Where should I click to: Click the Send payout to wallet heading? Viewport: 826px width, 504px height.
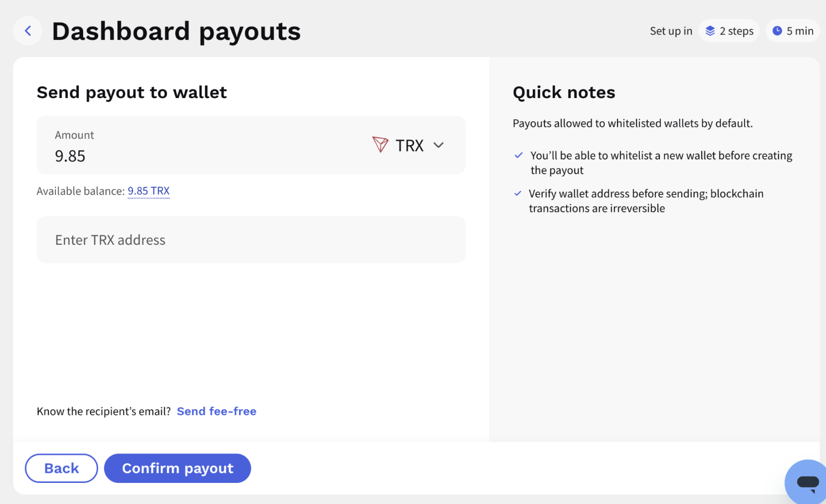coord(132,92)
